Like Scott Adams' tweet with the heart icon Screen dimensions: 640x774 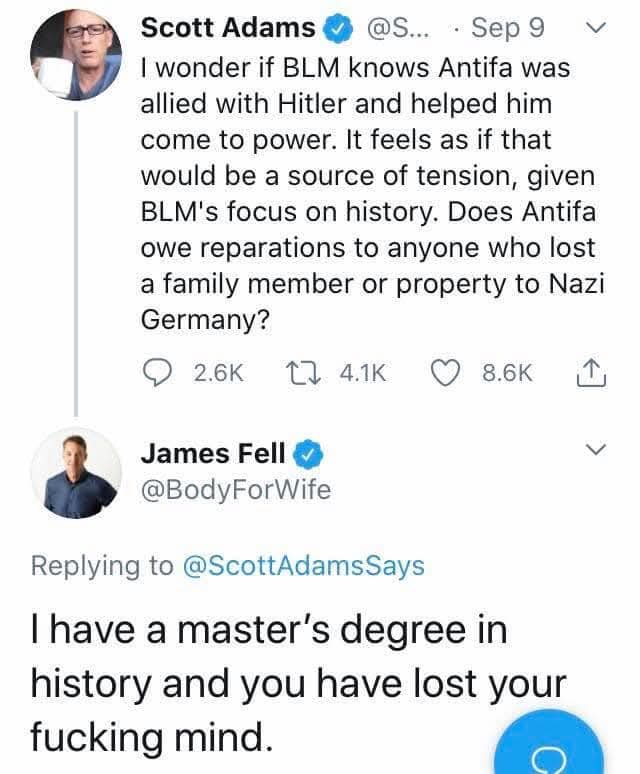(x=446, y=373)
